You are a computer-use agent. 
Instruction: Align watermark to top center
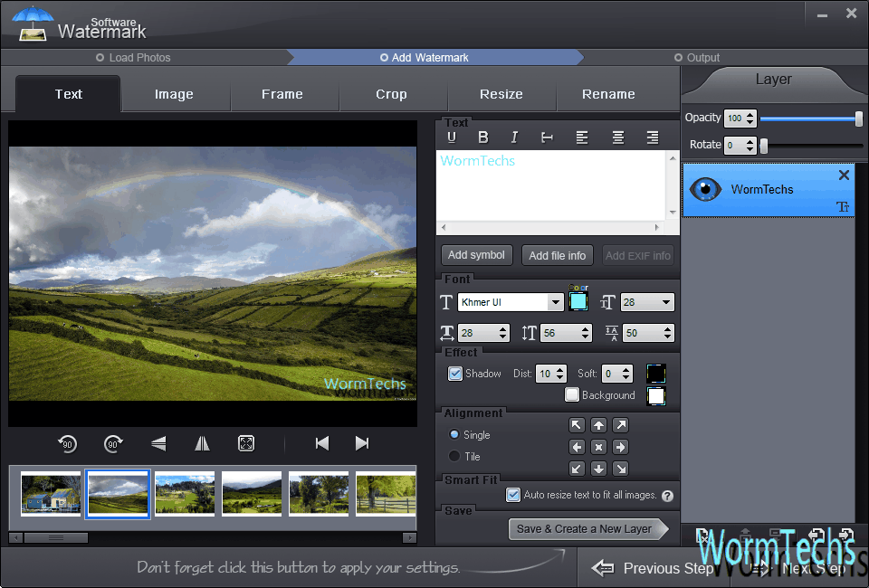[598, 425]
